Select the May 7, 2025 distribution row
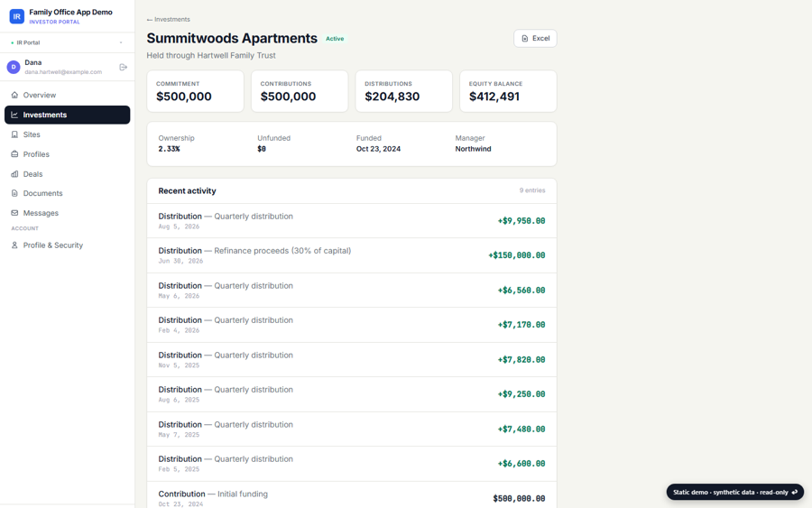 (352, 429)
